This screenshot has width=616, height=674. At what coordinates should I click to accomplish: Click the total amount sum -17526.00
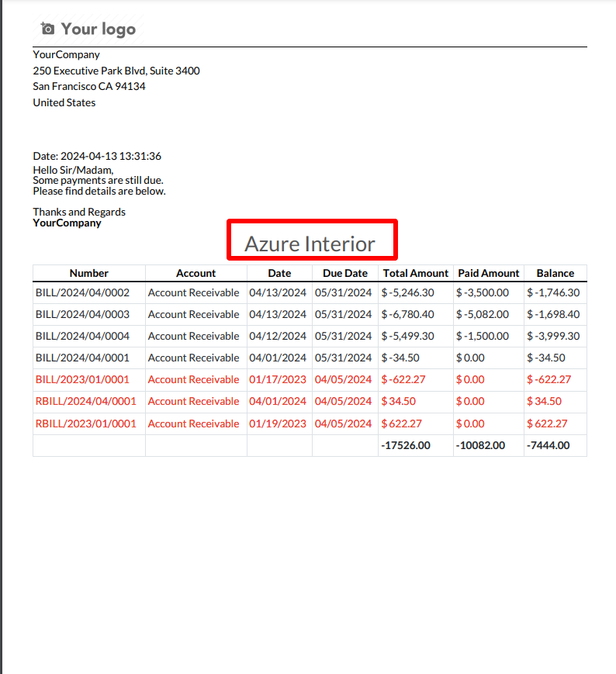click(405, 445)
